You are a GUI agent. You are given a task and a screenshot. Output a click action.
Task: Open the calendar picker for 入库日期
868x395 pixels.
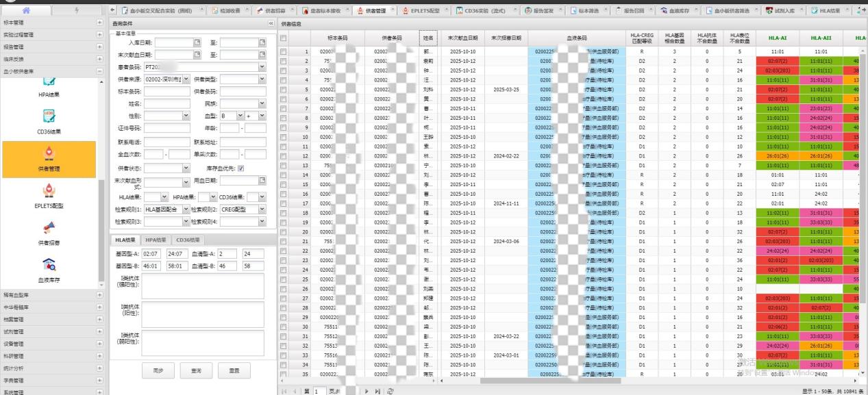197,42
